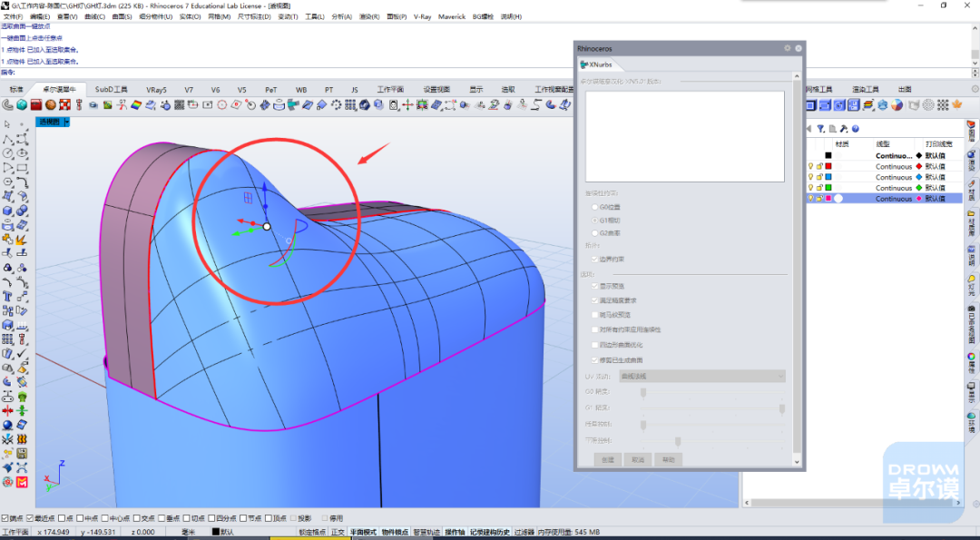
Task: Click the red toolbox icon in toolbar
Action: (36, 104)
